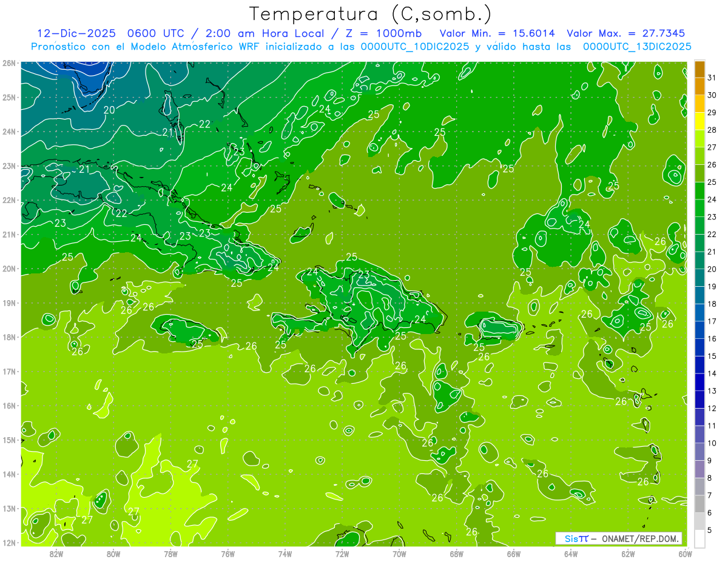Click the 'Temperatura (C,somb.)' chart title
The image size is (728, 562).
[369, 14]
